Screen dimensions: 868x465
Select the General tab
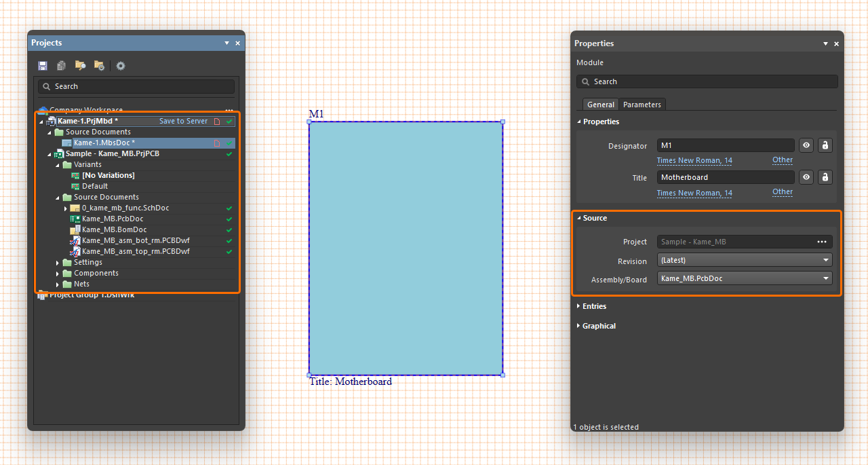tap(600, 105)
